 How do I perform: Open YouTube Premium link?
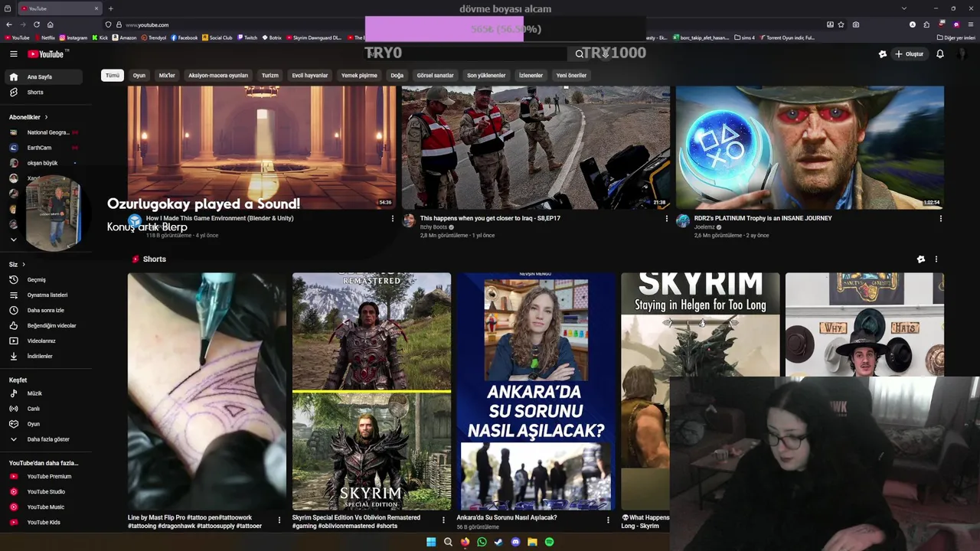coord(44,476)
